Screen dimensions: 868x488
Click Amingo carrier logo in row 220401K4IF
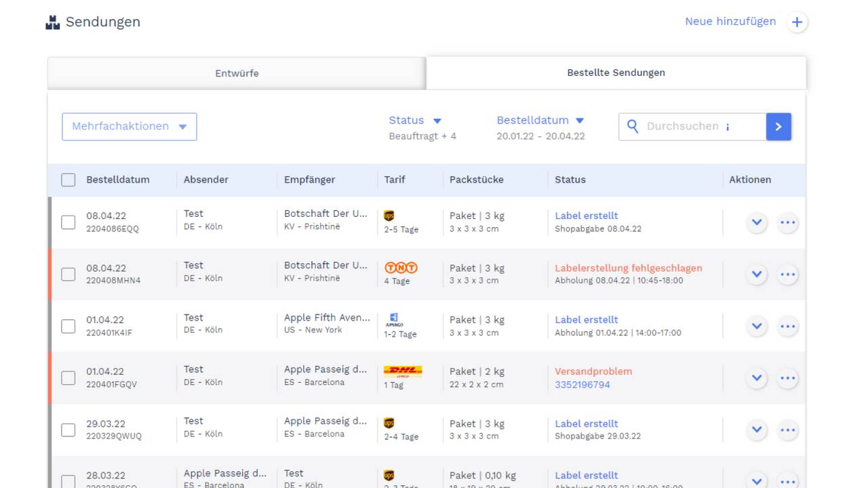point(394,320)
